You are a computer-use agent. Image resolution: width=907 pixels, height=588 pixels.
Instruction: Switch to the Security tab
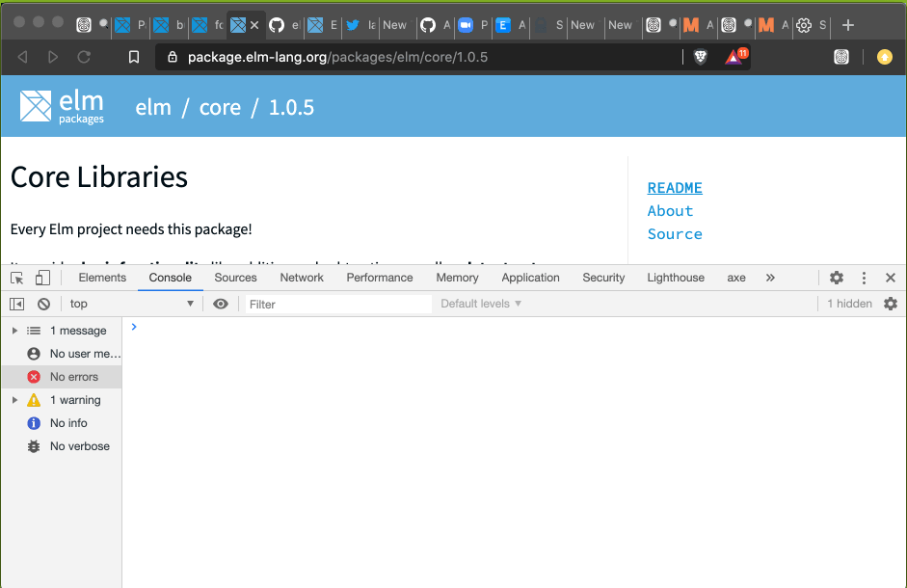[603, 278]
